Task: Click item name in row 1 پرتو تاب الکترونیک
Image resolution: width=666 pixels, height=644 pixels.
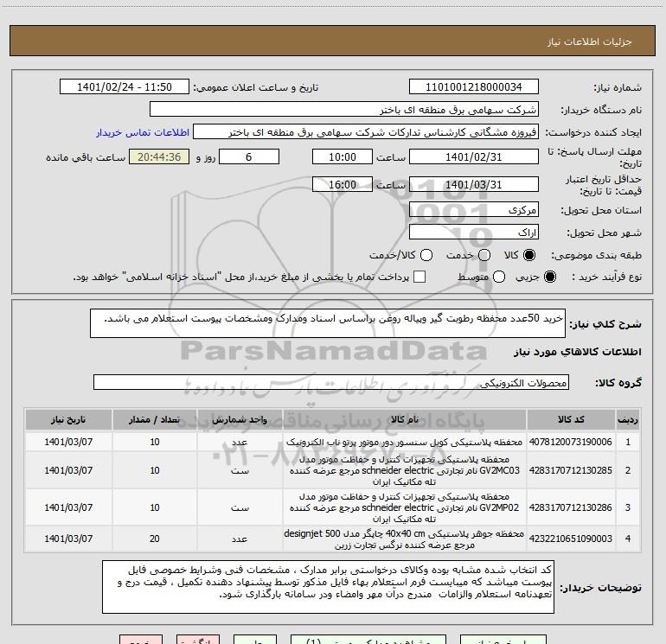Action: (x=405, y=442)
